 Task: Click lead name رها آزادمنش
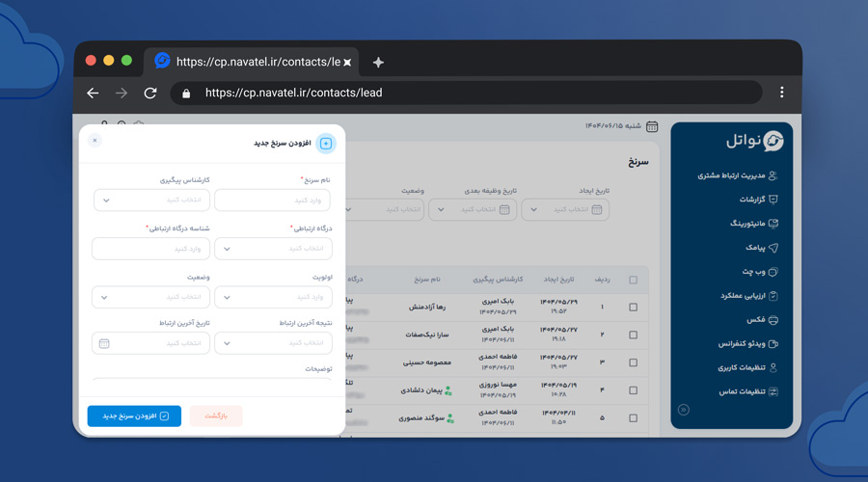[x=427, y=308]
